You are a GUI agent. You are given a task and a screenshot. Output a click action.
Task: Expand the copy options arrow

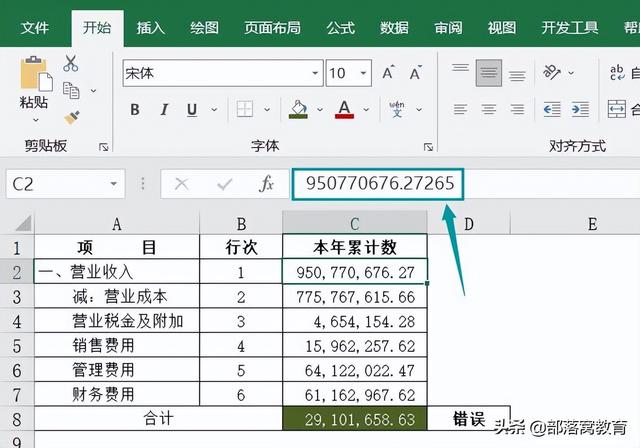point(93,91)
